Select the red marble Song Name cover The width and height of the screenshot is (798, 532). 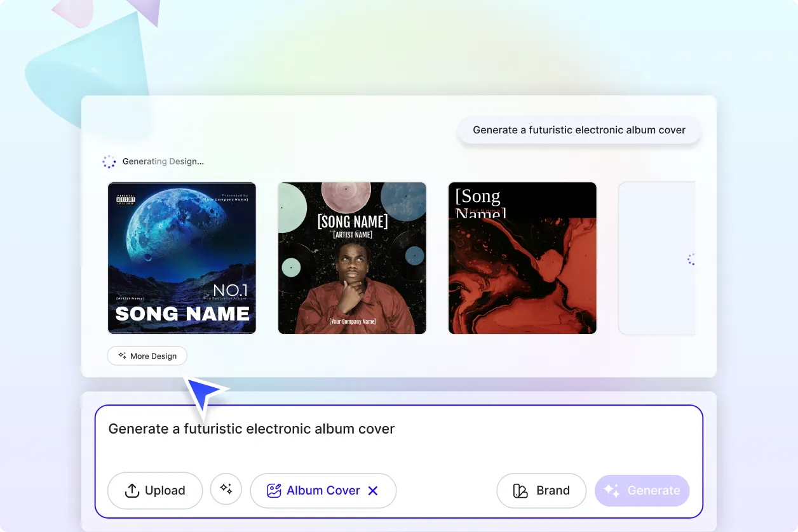coord(522,258)
